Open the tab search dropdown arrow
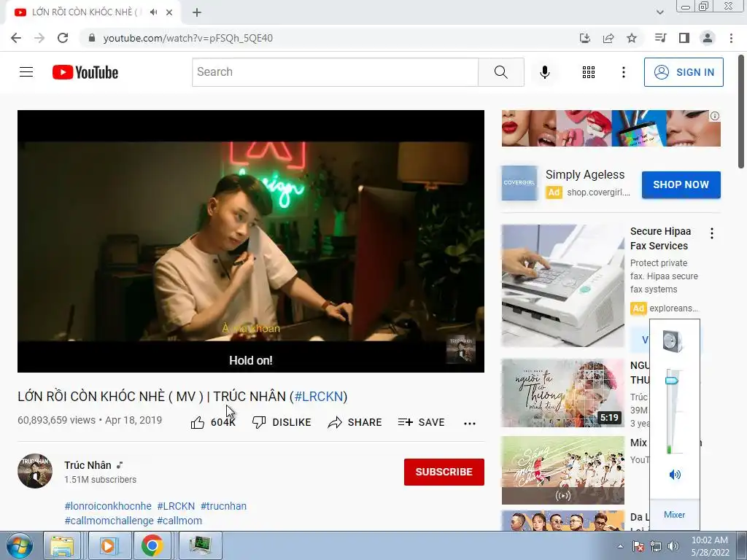Viewport: 747px width, 560px height. point(659,12)
